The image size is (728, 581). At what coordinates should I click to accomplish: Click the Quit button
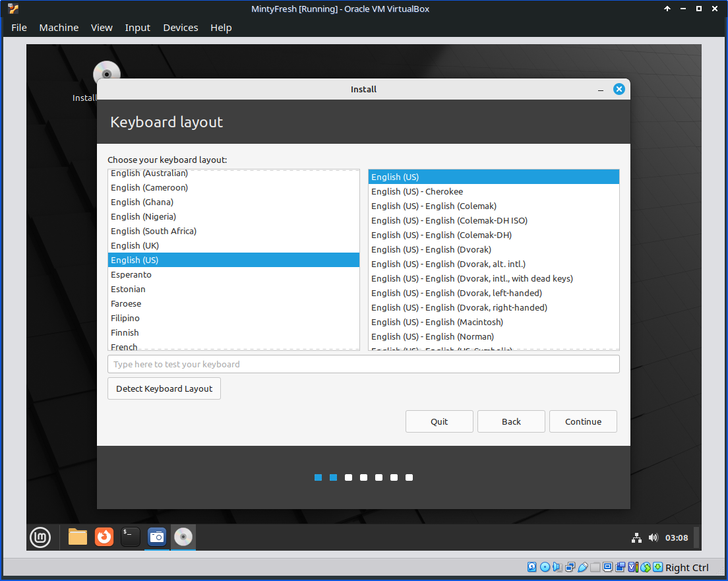tap(439, 421)
